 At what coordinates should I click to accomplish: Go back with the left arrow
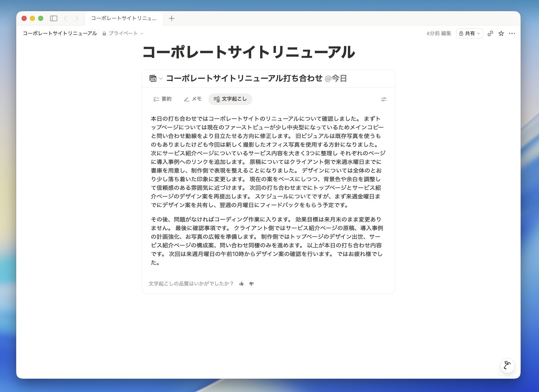pos(65,18)
